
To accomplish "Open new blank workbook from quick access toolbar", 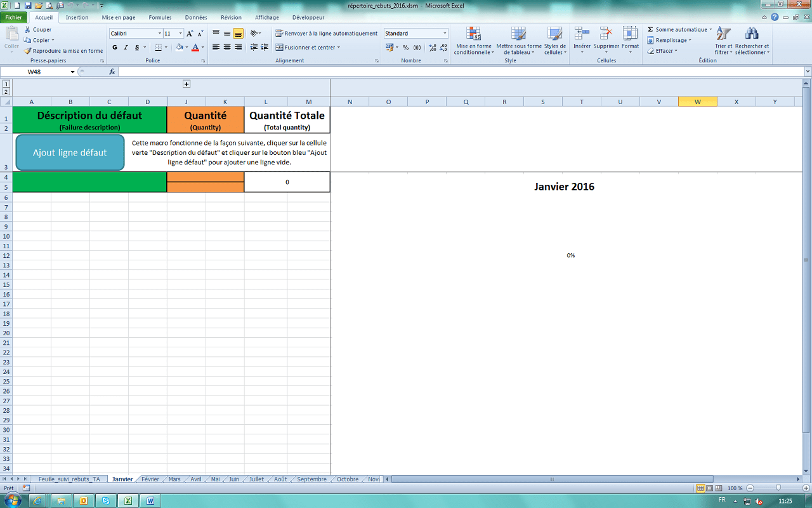I will pos(18,5).
